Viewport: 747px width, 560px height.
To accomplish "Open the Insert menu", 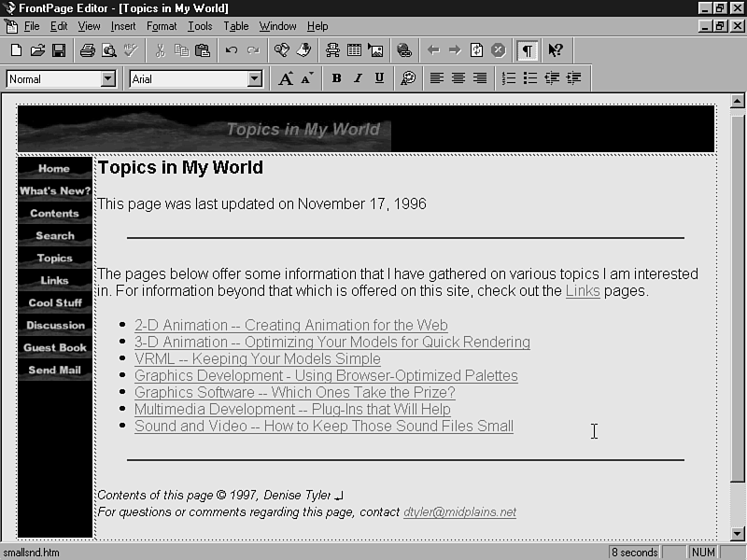I will [122, 26].
